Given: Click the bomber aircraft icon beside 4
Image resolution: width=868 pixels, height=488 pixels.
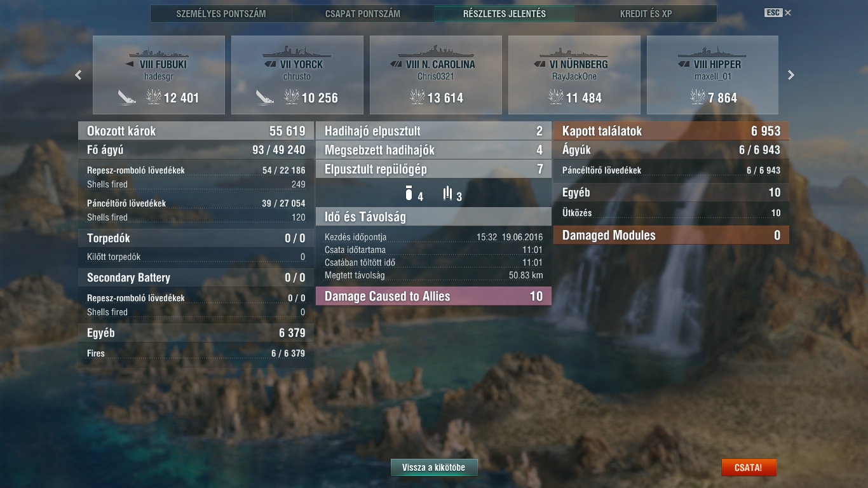Looking at the screenshot, I should 409,194.
